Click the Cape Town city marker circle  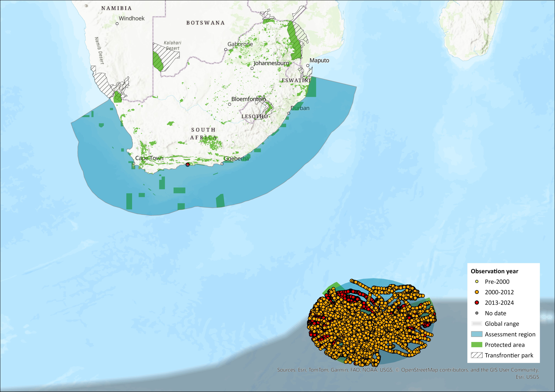tap(134, 163)
